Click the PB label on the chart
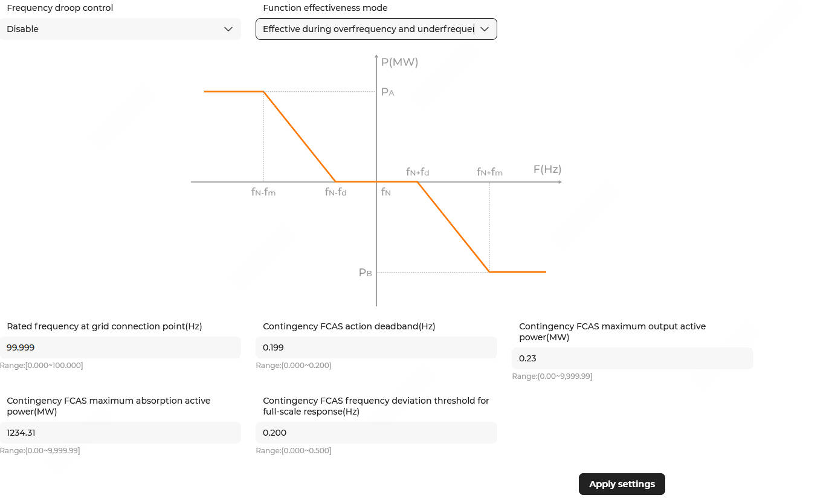The height and width of the screenshot is (504, 835). [365, 273]
